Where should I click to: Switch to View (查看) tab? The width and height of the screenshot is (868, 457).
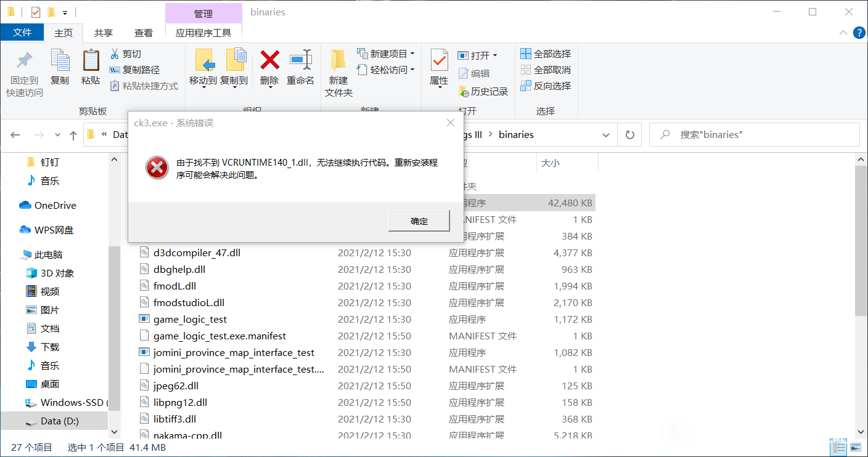(144, 33)
